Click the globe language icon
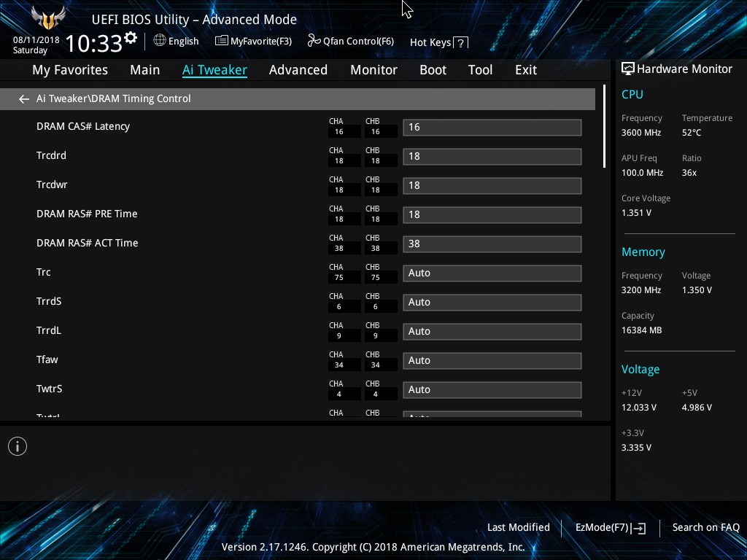 click(160, 41)
